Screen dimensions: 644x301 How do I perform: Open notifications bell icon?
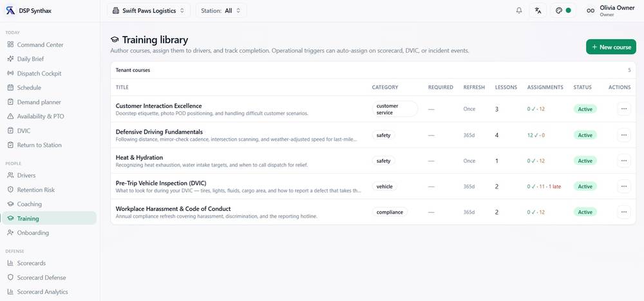pyautogui.click(x=519, y=11)
